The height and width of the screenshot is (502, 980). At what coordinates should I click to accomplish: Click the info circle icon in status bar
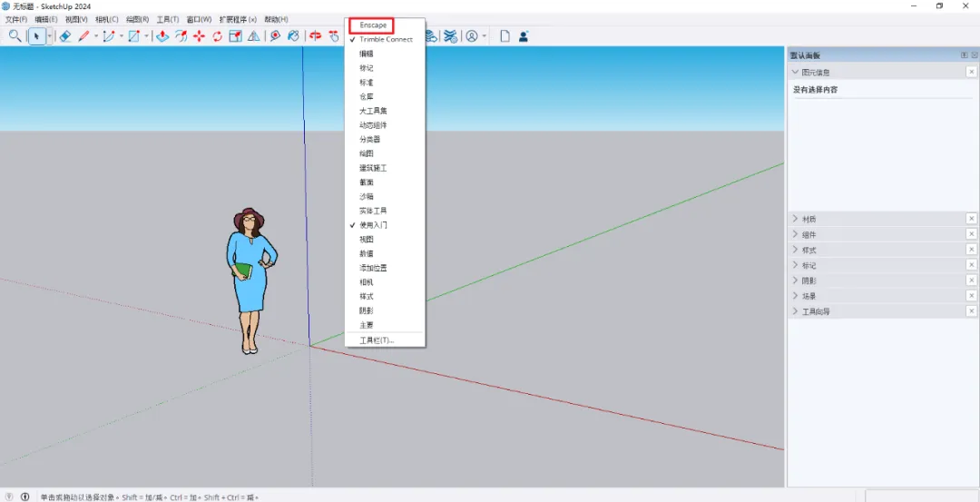[25, 497]
